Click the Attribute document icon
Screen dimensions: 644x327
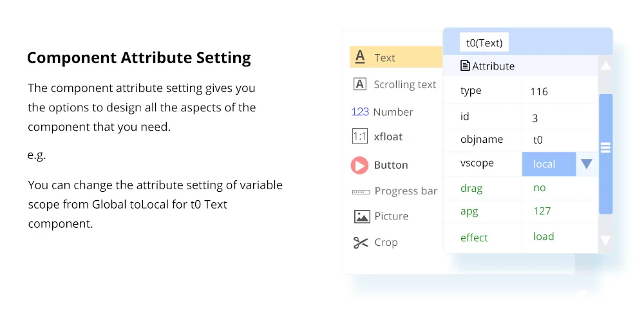coord(465,66)
